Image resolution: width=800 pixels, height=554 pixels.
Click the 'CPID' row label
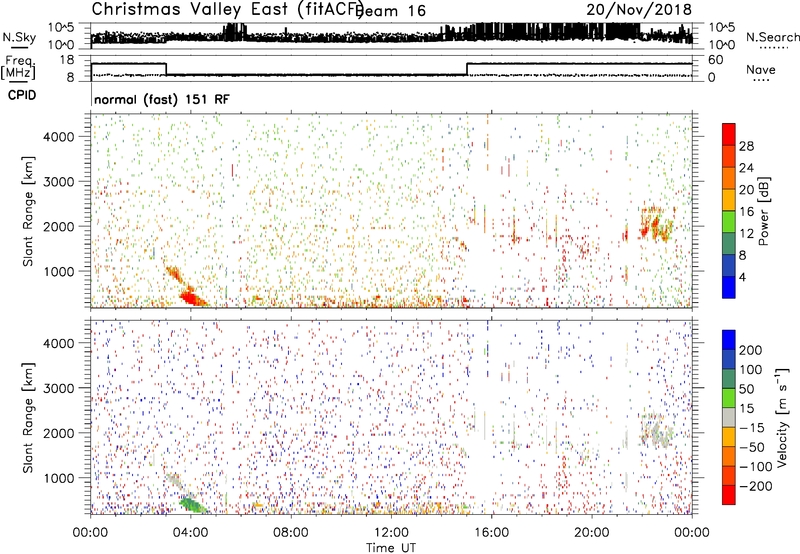click(22, 95)
